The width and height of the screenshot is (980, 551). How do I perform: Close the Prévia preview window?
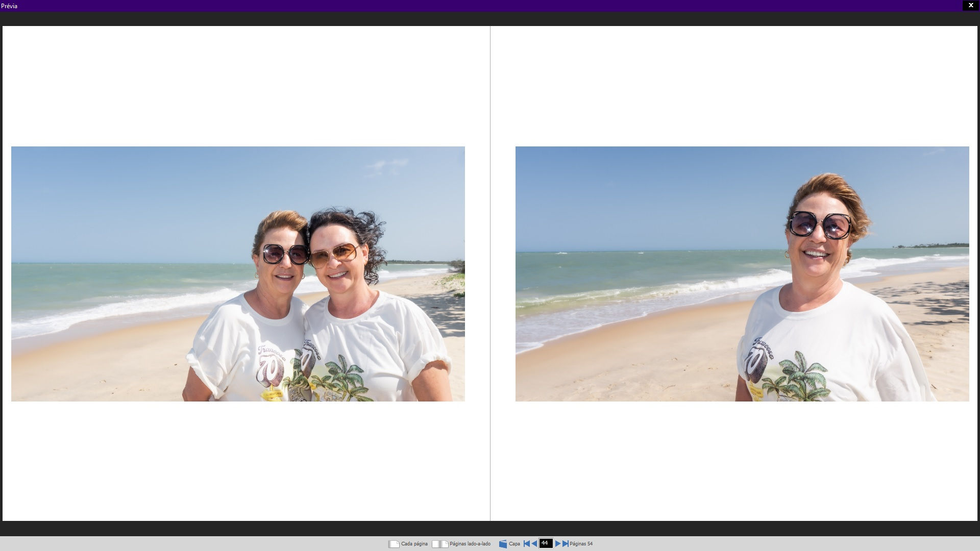971,5
